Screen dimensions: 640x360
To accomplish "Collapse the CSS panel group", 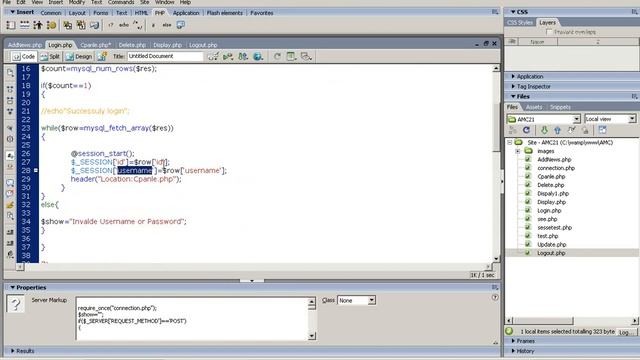I will pos(513,12).
